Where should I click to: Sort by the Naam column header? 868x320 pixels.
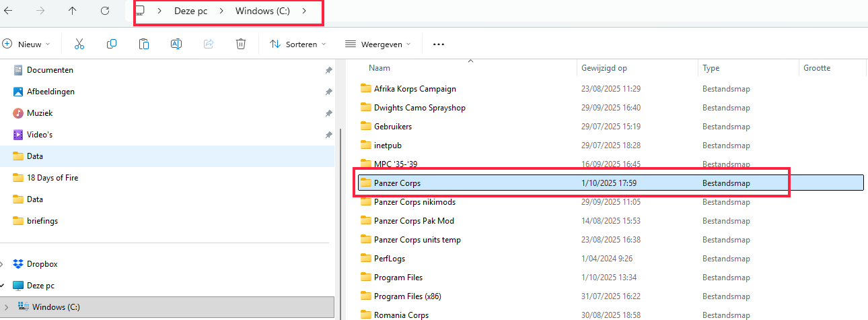380,68
